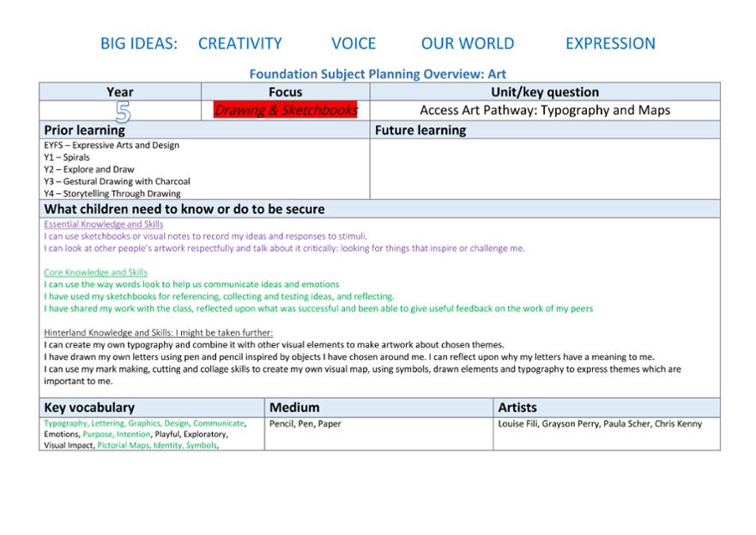Click the Y3 Gestural Drawing with Charcoal line
The image size is (756, 535).
(118, 181)
